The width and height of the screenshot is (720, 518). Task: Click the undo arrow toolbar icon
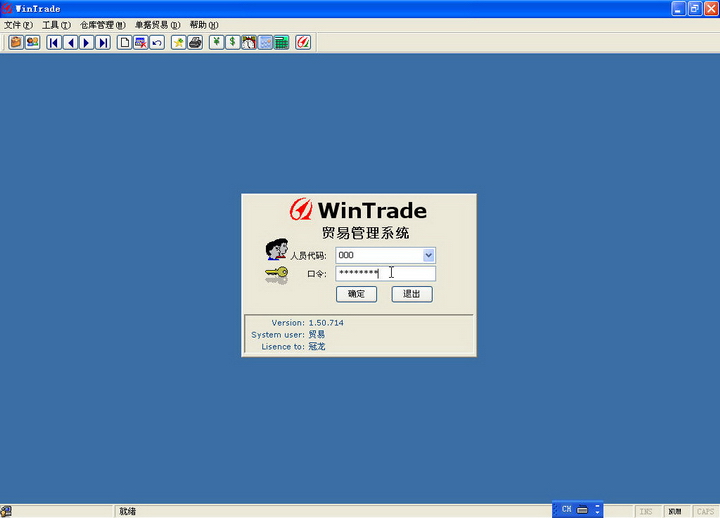tap(157, 43)
